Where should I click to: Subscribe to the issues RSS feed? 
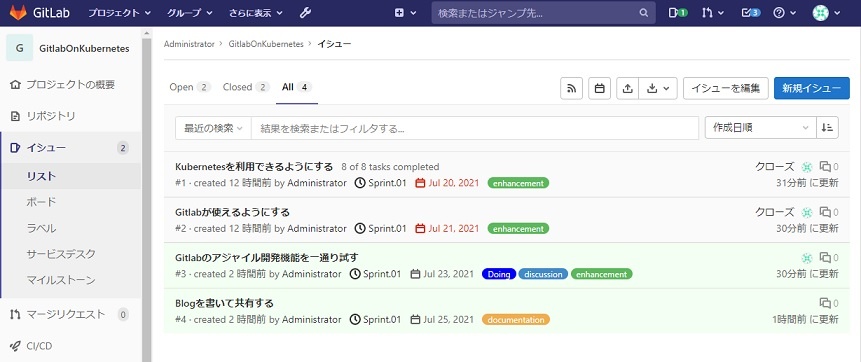click(571, 88)
